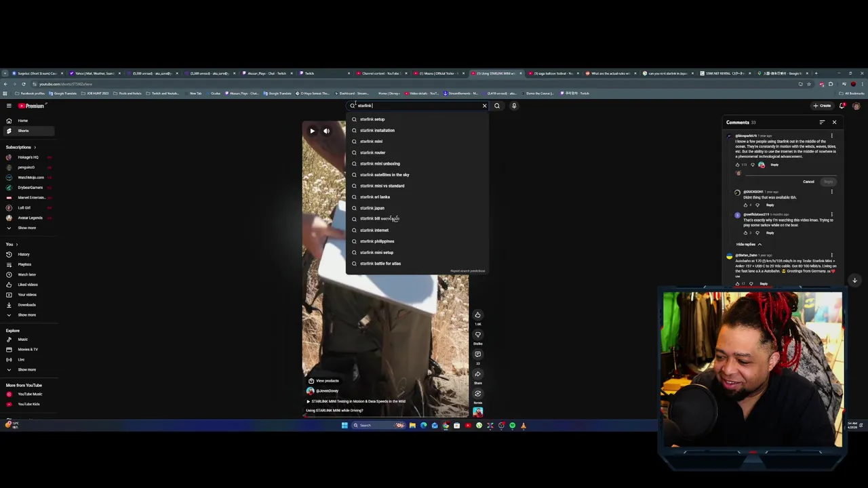Show more under Explore
This screenshot has height=488, width=868.
tap(28, 370)
